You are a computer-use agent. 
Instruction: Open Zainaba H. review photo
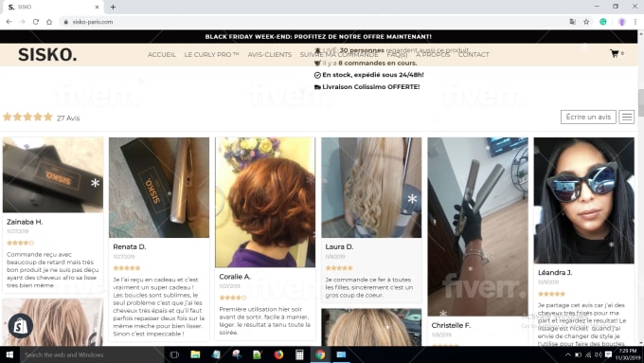pos(53,174)
